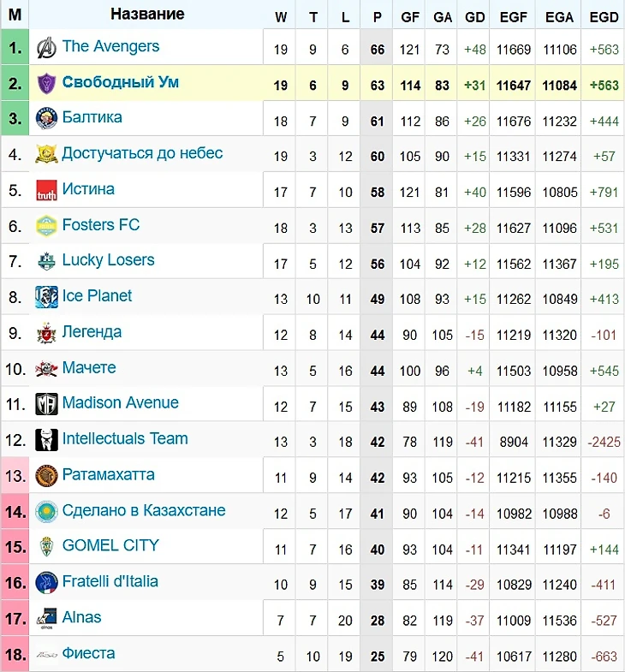The height and width of the screenshot is (672, 625).
Task: Click the Intellectuals Team suit icon
Action: (46, 440)
